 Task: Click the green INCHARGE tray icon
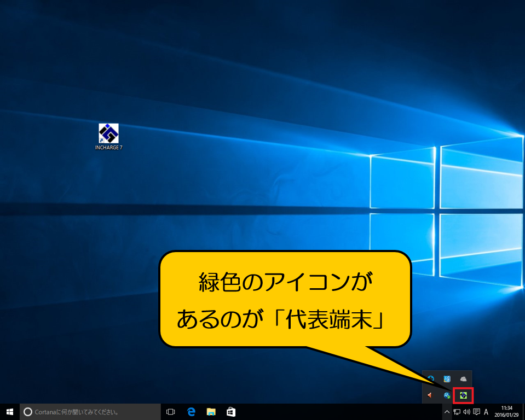463,395
